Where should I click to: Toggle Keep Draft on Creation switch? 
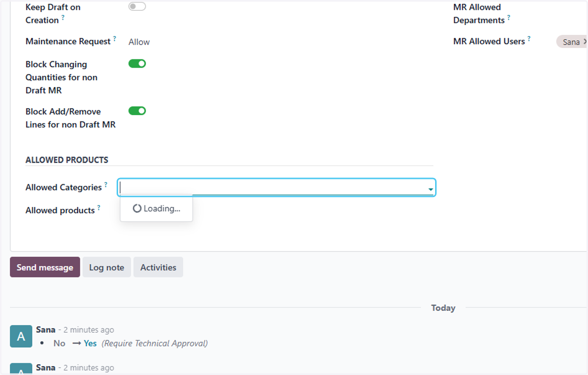click(137, 7)
